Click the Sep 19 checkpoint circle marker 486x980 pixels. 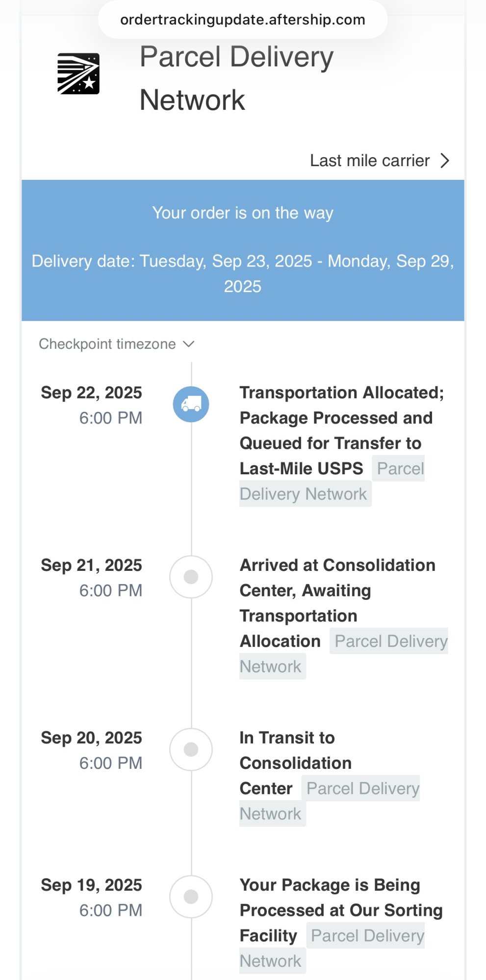point(191,897)
